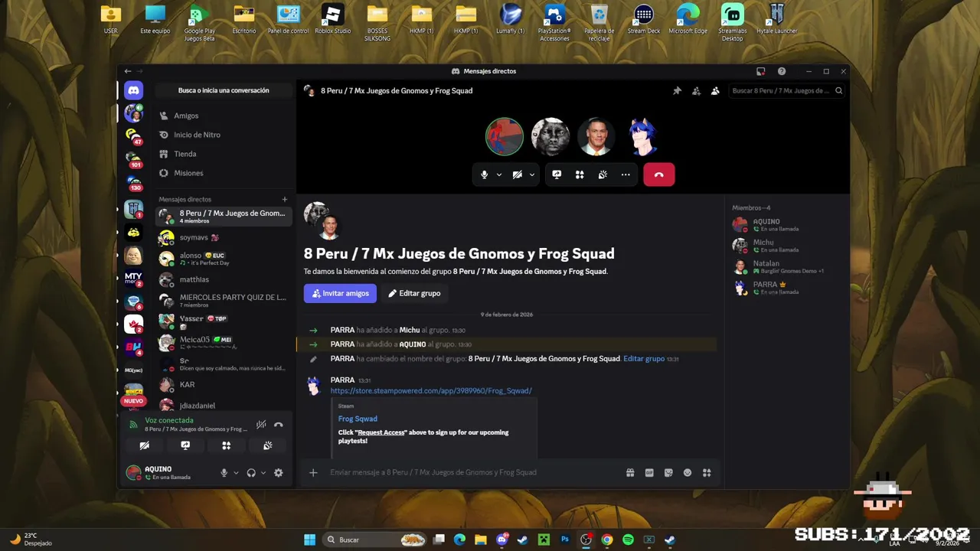Expand camera options arrow in call
Viewport: 980px width, 551px height.
click(532, 174)
